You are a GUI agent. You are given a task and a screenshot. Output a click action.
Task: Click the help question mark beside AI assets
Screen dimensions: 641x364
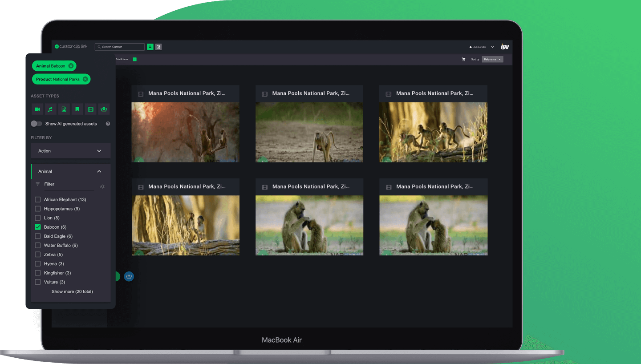point(108,124)
